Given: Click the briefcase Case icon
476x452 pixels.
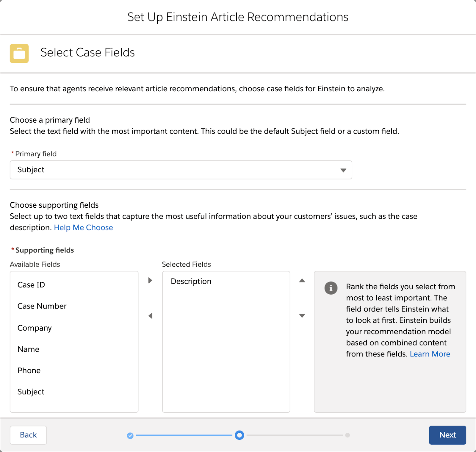Looking at the screenshot, I should coord(19,54).
